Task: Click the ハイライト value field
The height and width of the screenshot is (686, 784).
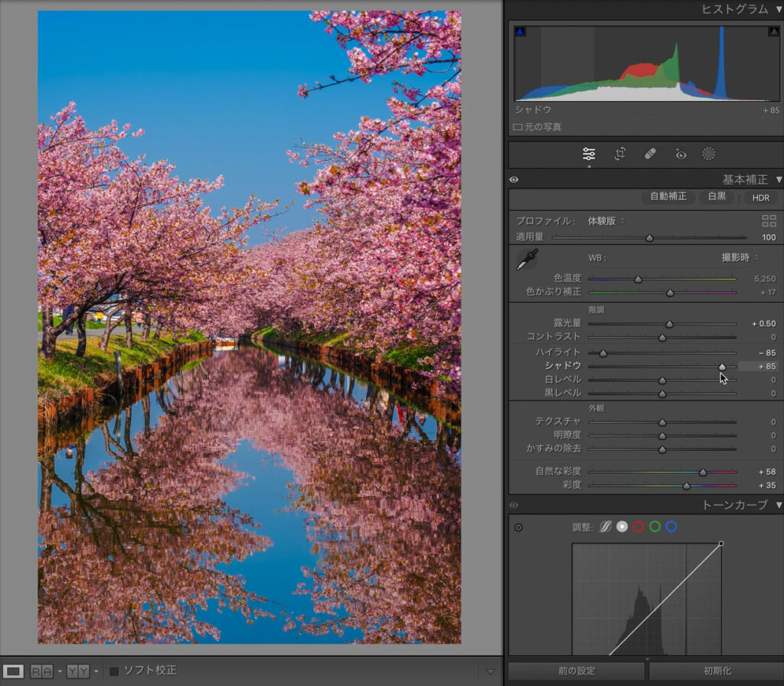Action: pyautogui.click(x=765, y=353)
